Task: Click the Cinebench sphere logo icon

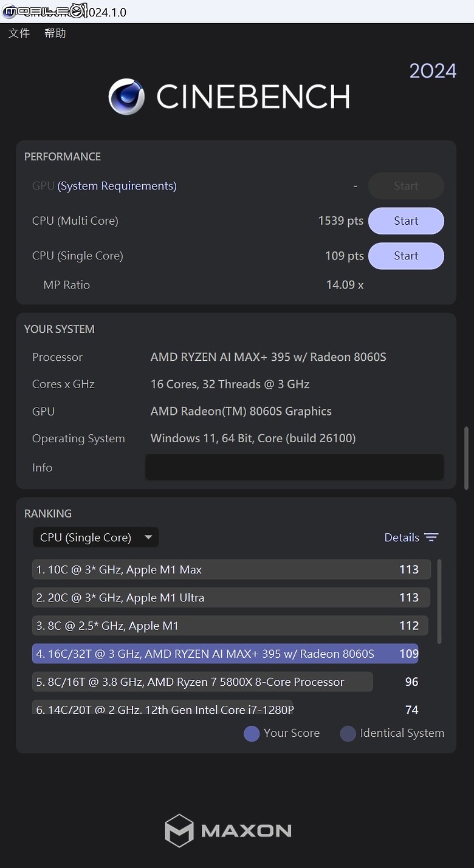Action: [x=126, y=97]
